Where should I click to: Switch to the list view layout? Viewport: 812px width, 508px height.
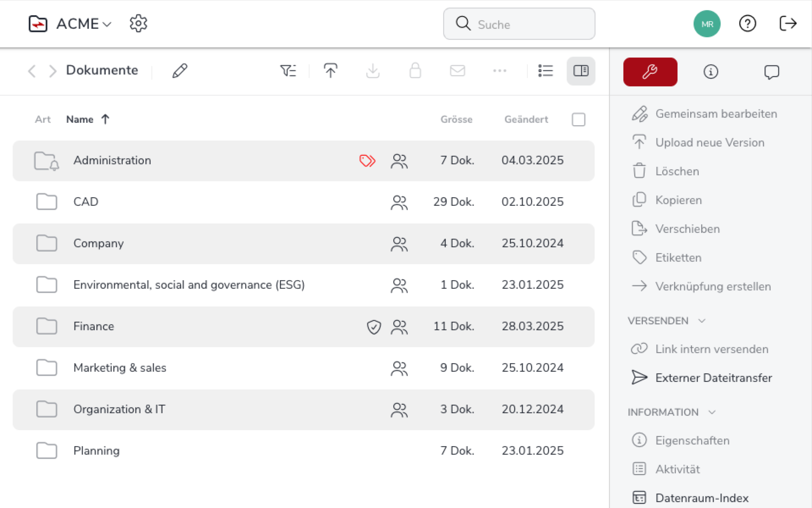tap(546, 71)
